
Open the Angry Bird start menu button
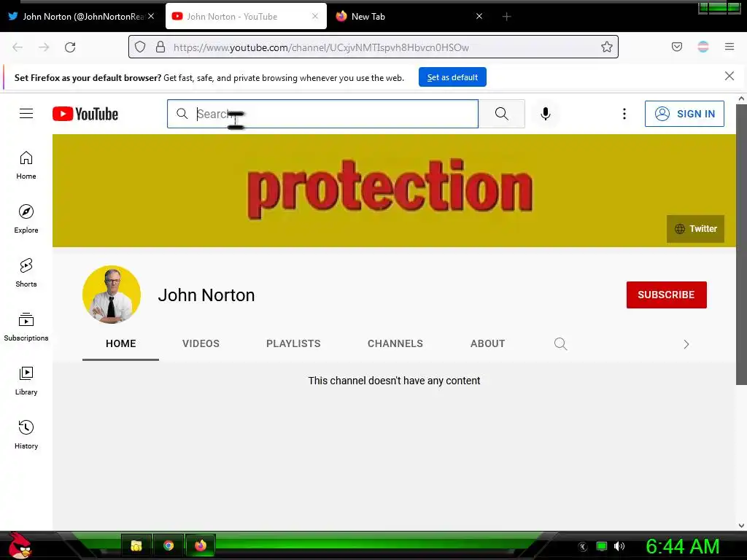click(20, 545)
